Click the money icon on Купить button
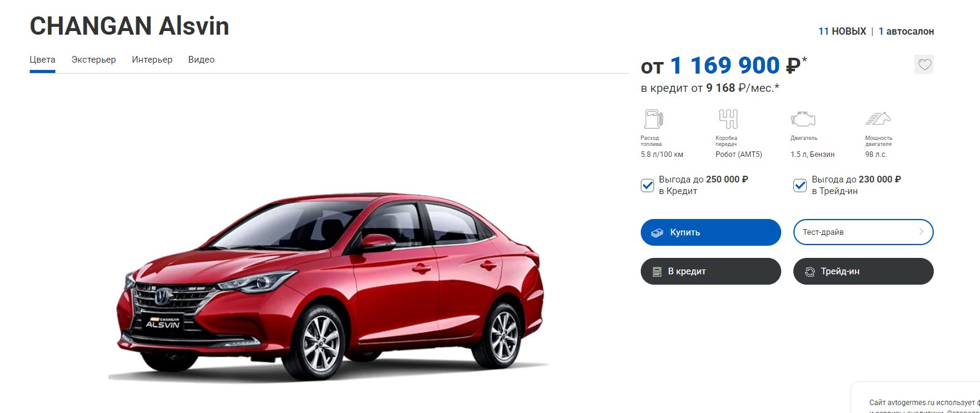Screen dimensions: 980x413 [x=657, y=232]
